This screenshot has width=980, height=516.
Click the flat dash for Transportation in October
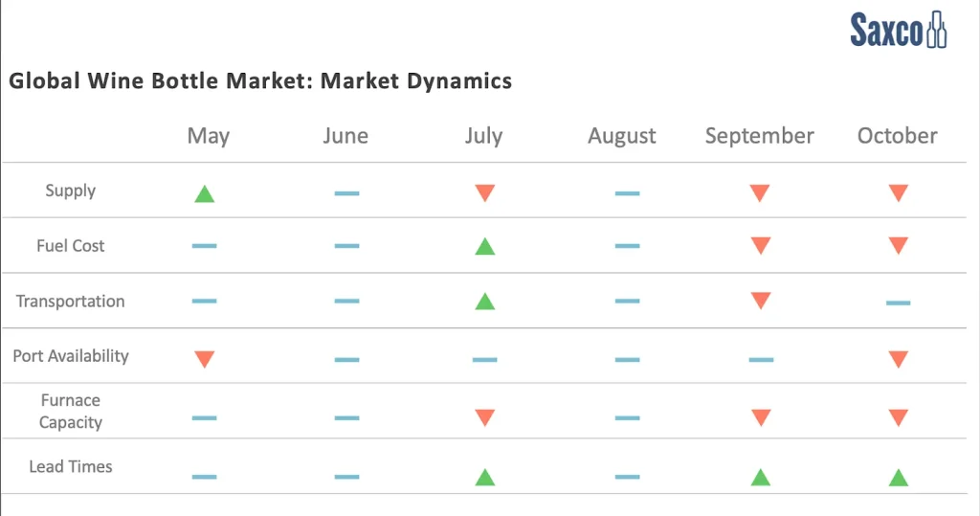point(898,303)
